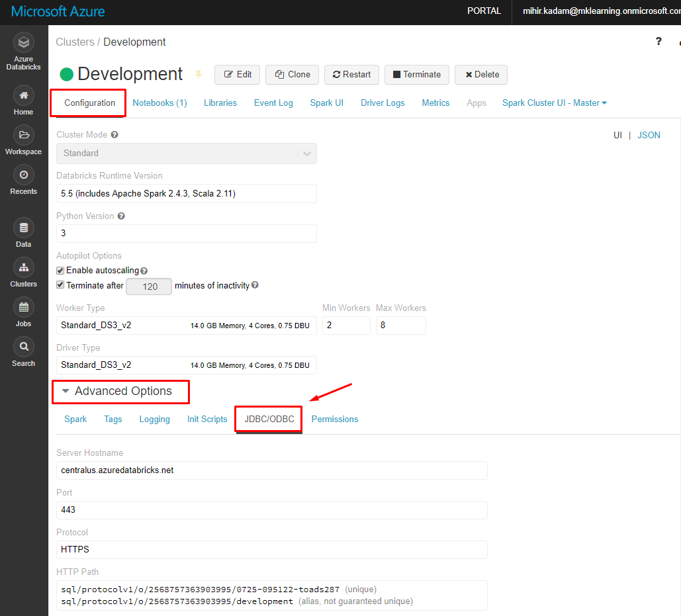The width and height of the screenshot is (681, 616).
Task: Click the HTTP Path unique value line
Action: pyautogui.click(x=219, y=590)
